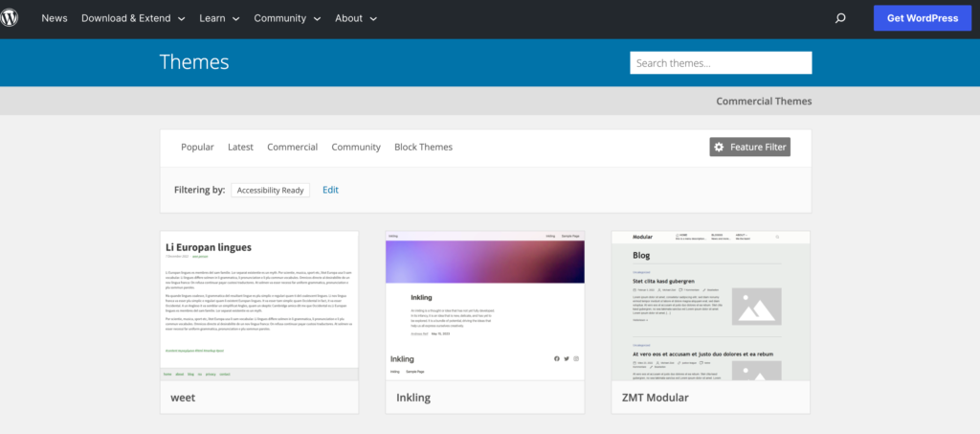Switch to the Block Themes tab

coord(423,148)
